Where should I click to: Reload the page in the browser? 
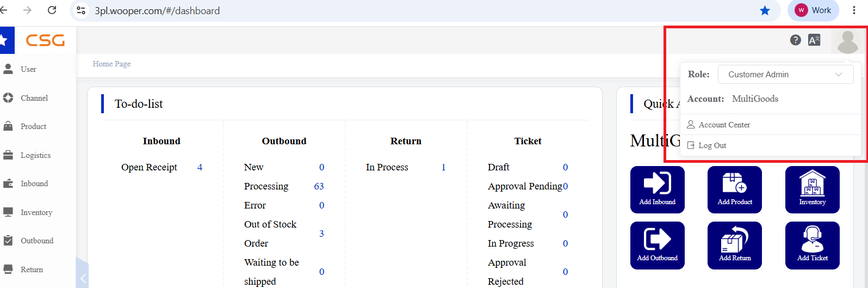pyautogui.click(x=52, y=10)
